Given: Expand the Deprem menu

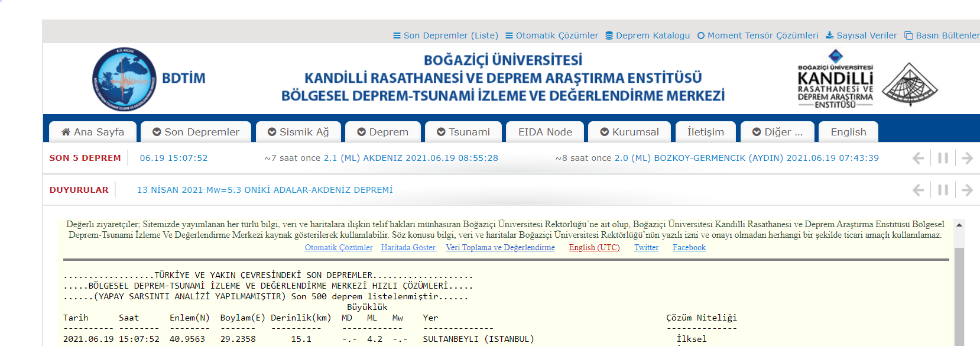Looking at the screenshot, I should (382, 132).
